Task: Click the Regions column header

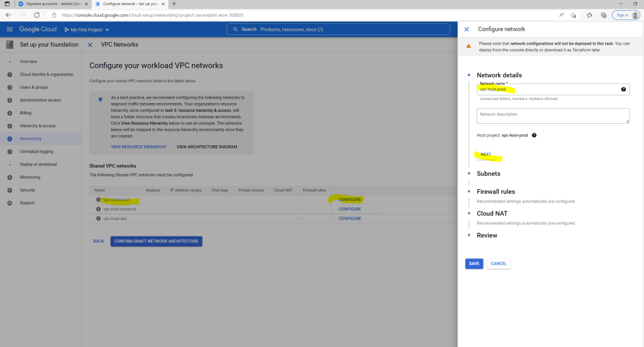Action: click(153, 190)
